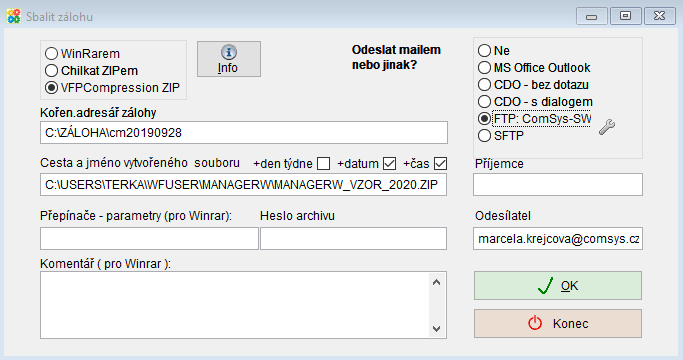
Task: Click the Příjemce recipient field
Action: point(558,184)
